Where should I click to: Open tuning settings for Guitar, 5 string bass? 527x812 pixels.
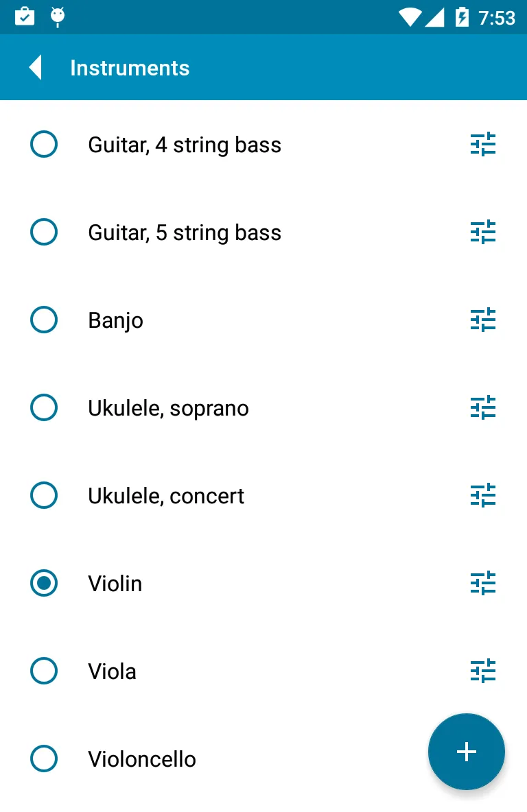coord(483,232)
